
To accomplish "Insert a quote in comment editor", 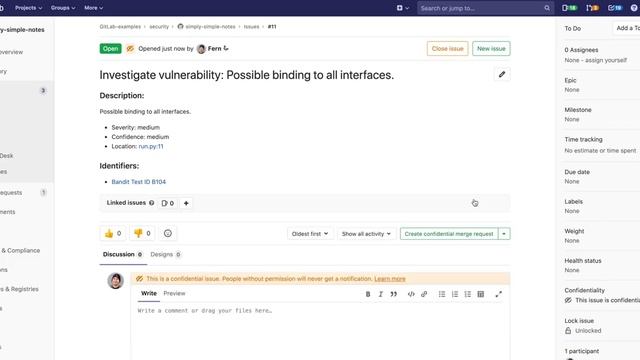I will (393, 294).
